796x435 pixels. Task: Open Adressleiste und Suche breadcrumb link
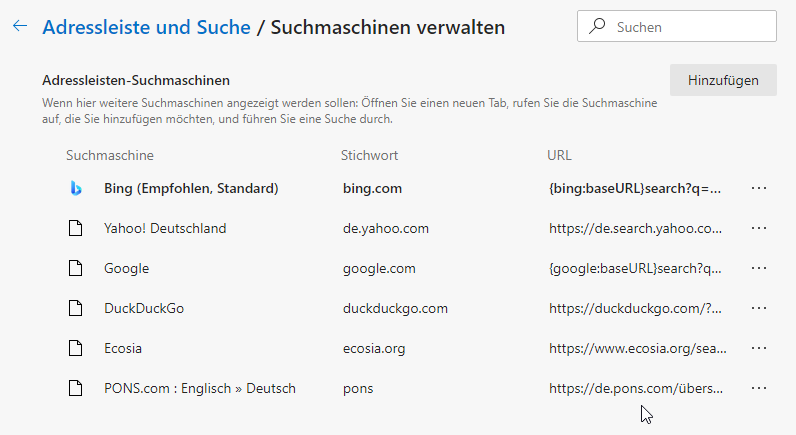[x=146, y=27]
